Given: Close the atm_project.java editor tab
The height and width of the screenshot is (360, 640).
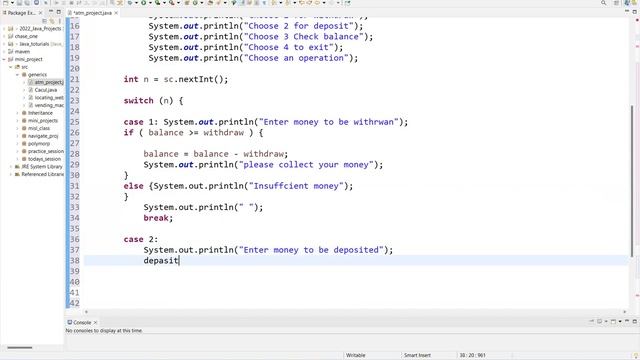Looking at the screenshot, I should [116, 13].
